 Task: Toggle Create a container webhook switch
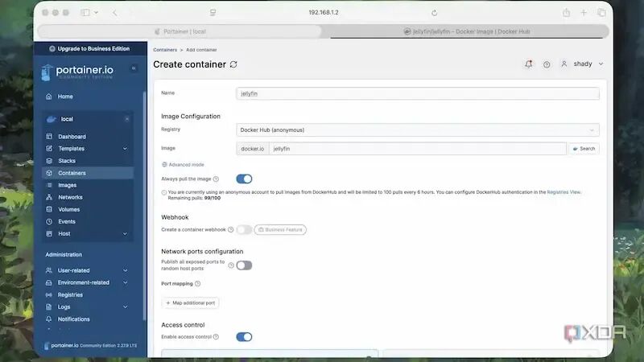pos(244,230)
